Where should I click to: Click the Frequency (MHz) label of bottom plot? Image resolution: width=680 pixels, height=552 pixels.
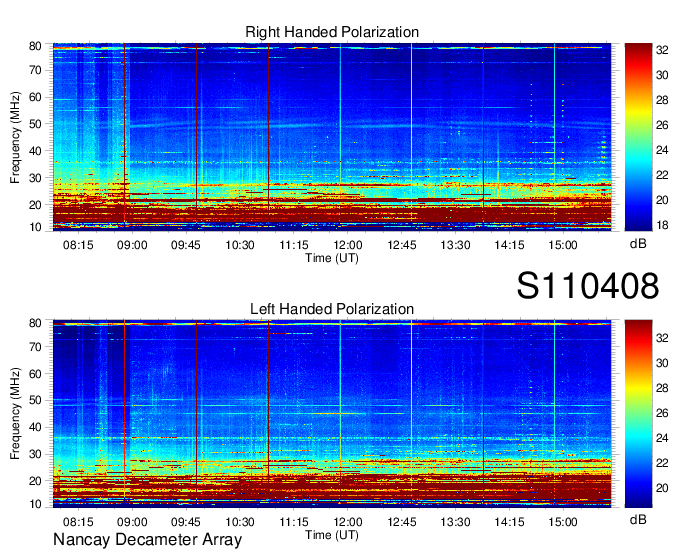click(x=15, y=414)
